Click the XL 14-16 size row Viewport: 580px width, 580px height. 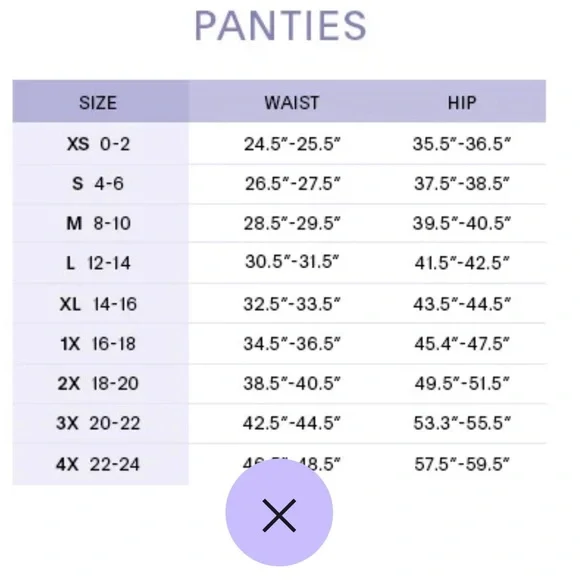click(x=279, y=304)
